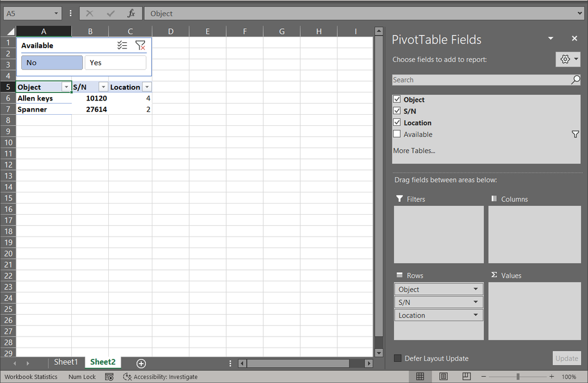Screen dimensions: 588x383
Task: Confirm formula entry with checkmark icon
Action: click(111, 14)
